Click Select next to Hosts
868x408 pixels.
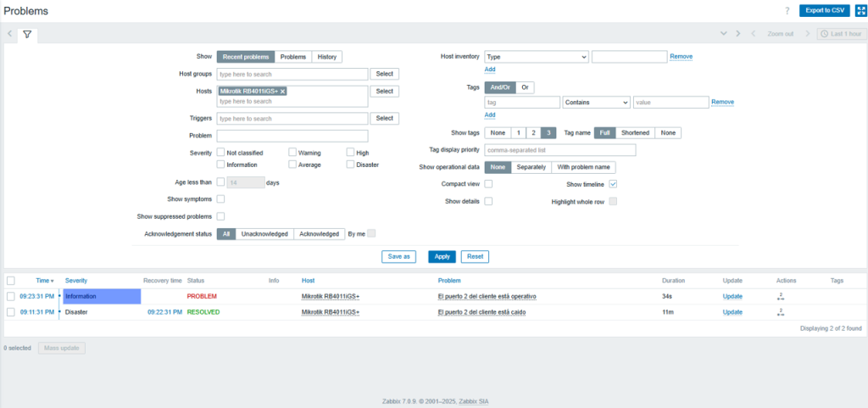pos(384,92)
